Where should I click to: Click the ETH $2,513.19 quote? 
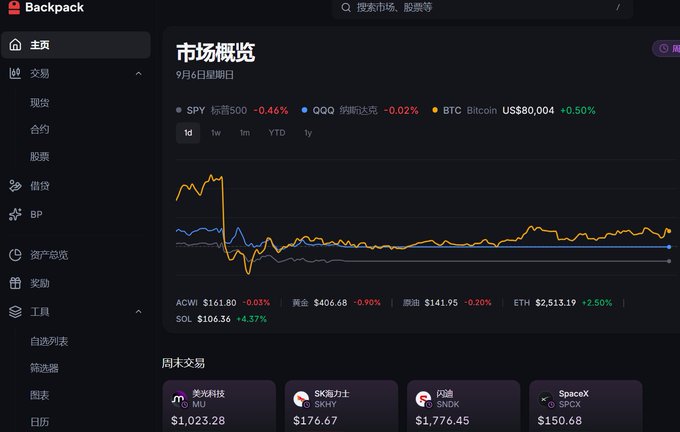click(x=562, y=303)
